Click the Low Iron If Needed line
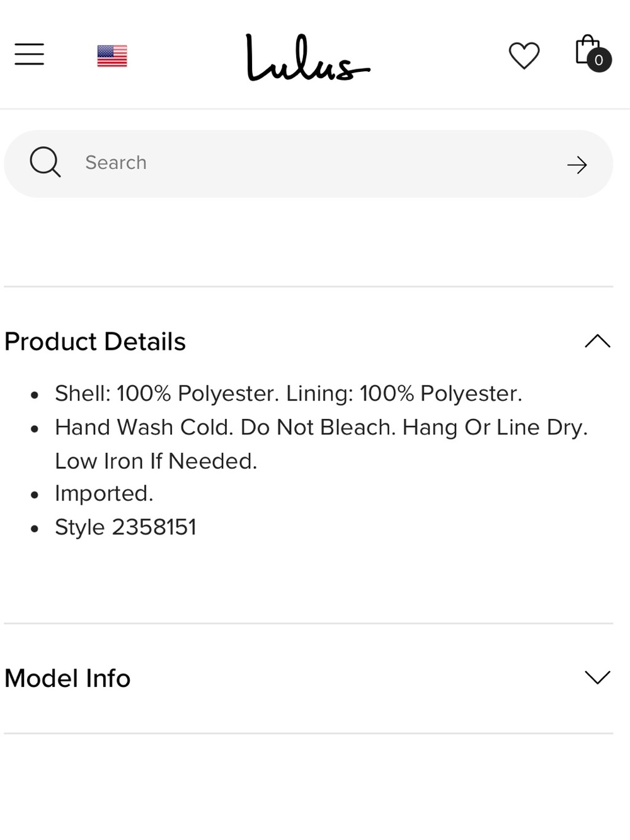The image size is (630, 840). tap(156, 461)
